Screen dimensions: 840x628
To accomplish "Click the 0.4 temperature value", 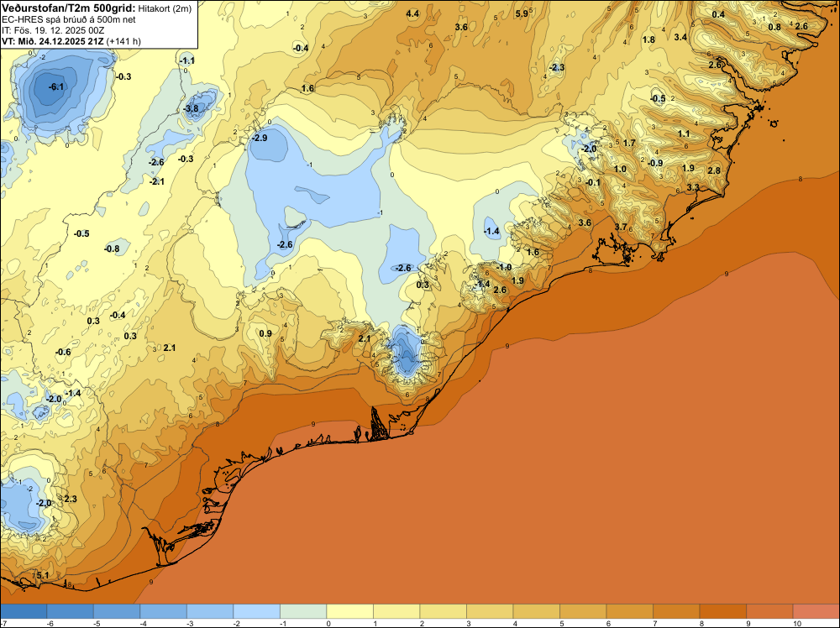I will 718,14.
